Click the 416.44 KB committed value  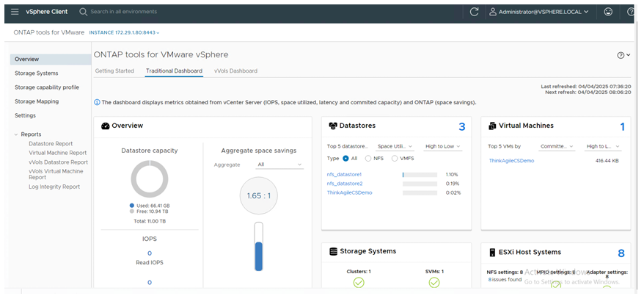[607, 161]
